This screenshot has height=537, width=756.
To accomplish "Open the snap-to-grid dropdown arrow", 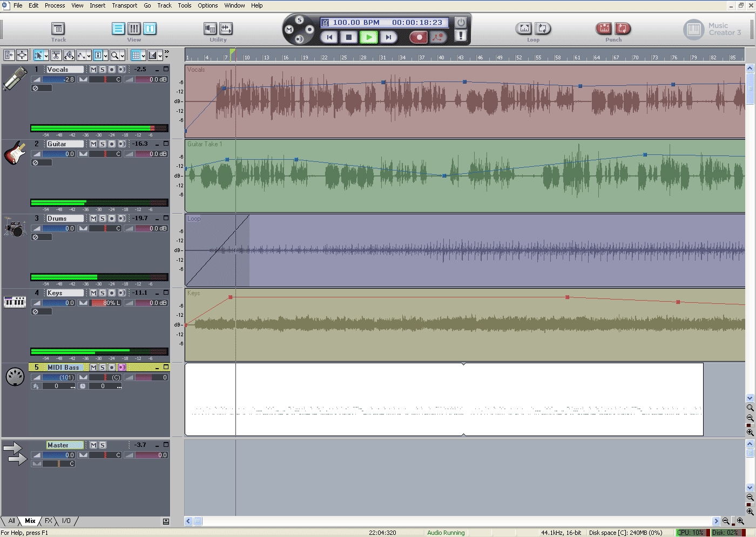I will [x=144, y=56].
